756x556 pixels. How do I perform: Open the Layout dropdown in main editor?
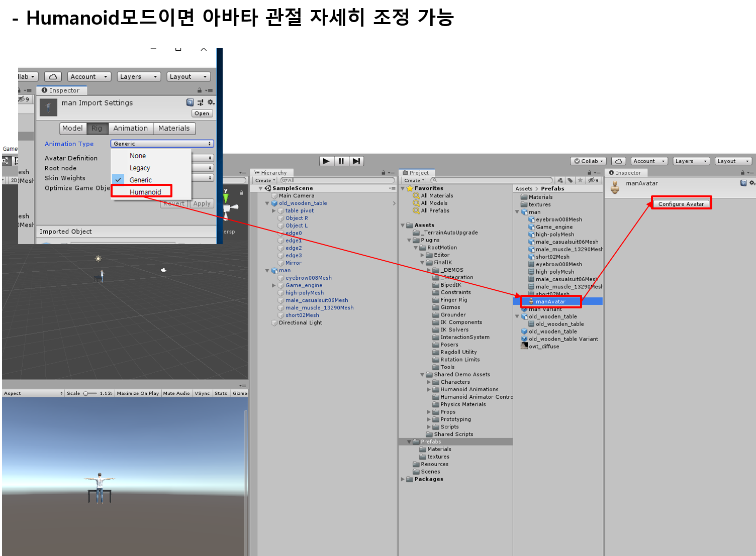[x=733, y=161]
